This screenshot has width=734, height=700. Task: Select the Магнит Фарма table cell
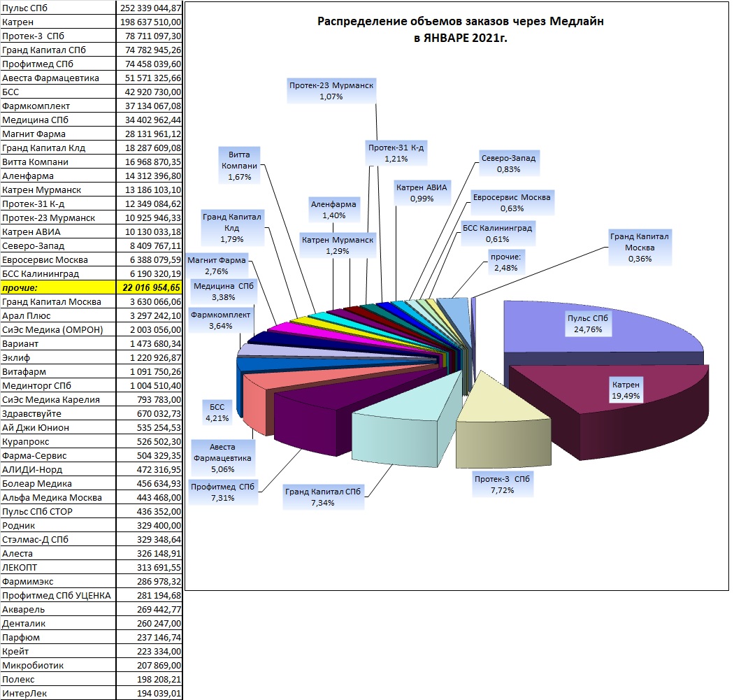[58, 134]
